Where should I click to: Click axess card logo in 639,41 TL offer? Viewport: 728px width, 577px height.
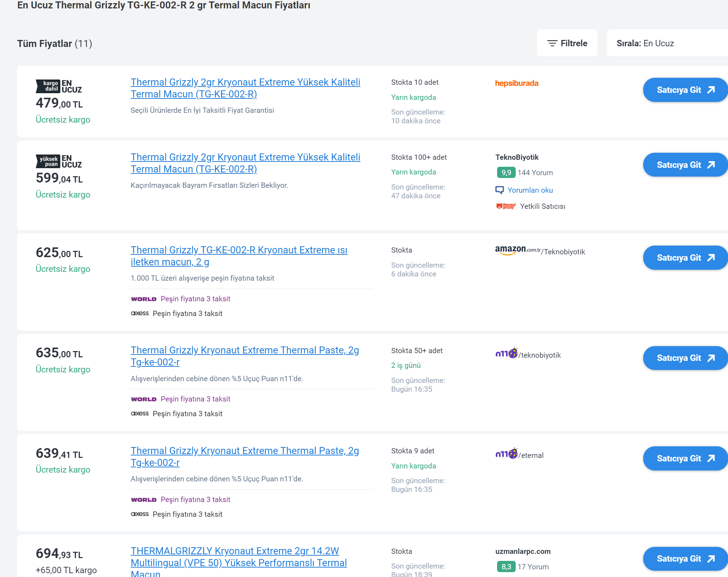pos(140,514)
